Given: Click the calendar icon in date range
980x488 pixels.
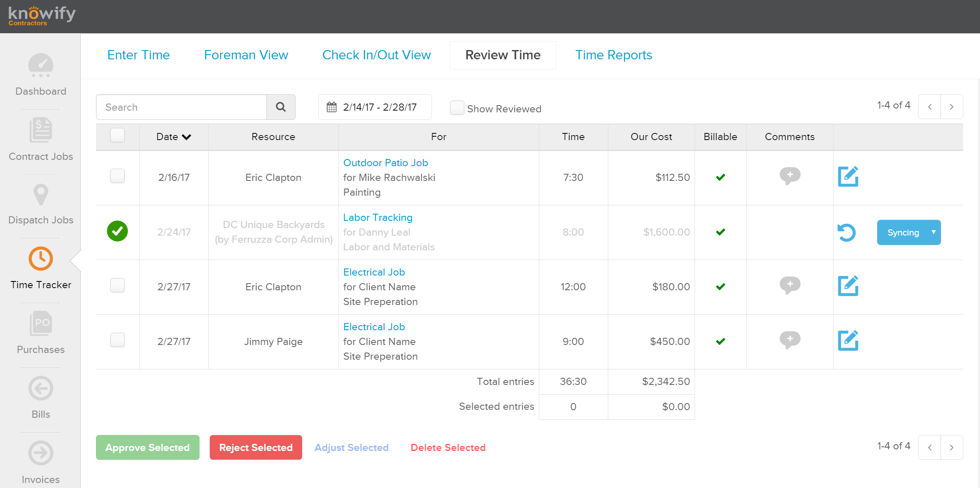Looking at the screenshot, I should click(332, 107).
